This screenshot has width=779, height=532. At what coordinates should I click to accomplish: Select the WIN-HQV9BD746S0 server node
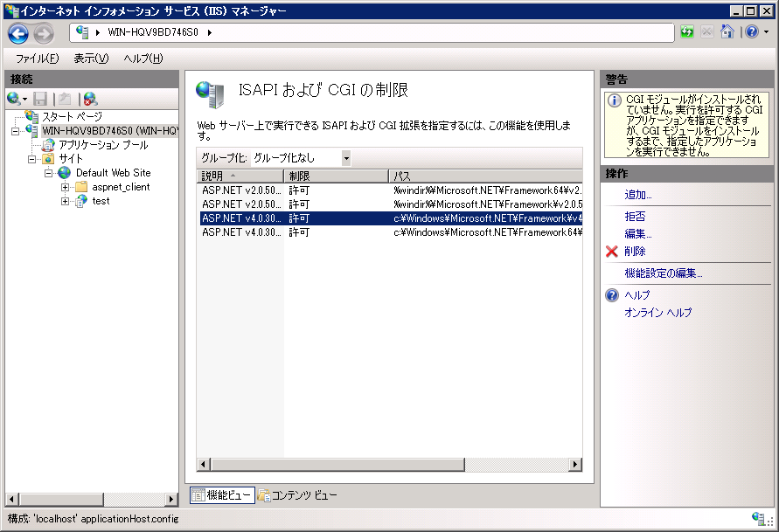(109, 130)
